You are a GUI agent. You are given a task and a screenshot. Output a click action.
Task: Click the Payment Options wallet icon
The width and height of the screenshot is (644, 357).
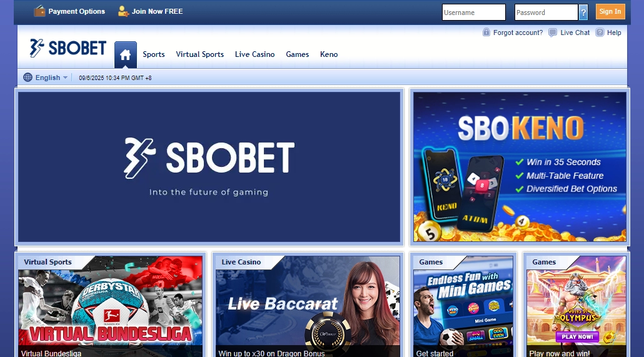coord(39,11)
